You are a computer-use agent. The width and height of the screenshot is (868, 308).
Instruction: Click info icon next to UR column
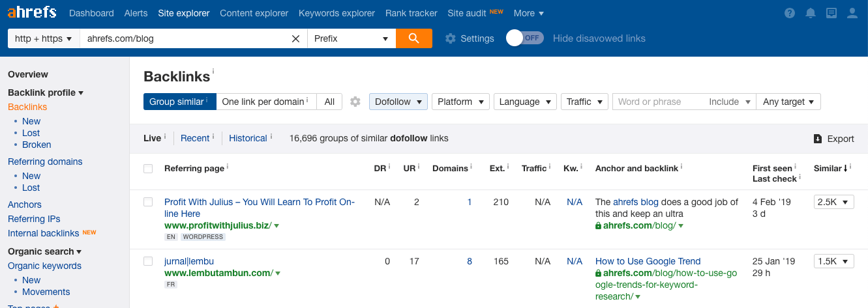pos(419,166)
